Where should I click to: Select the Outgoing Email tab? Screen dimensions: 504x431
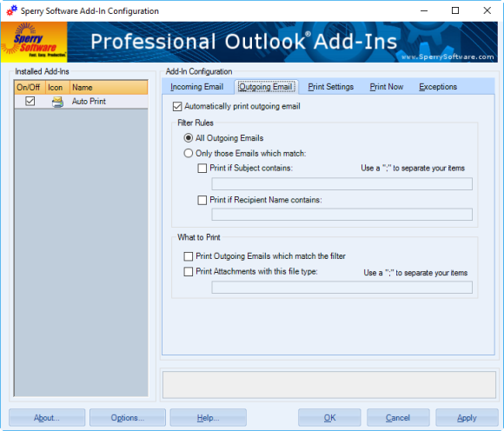(266, 87)
